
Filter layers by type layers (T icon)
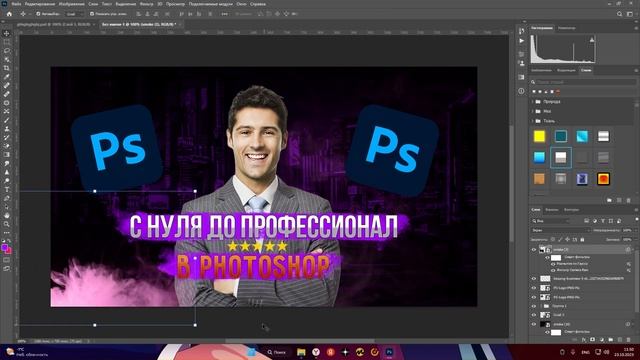click(602, 221)
